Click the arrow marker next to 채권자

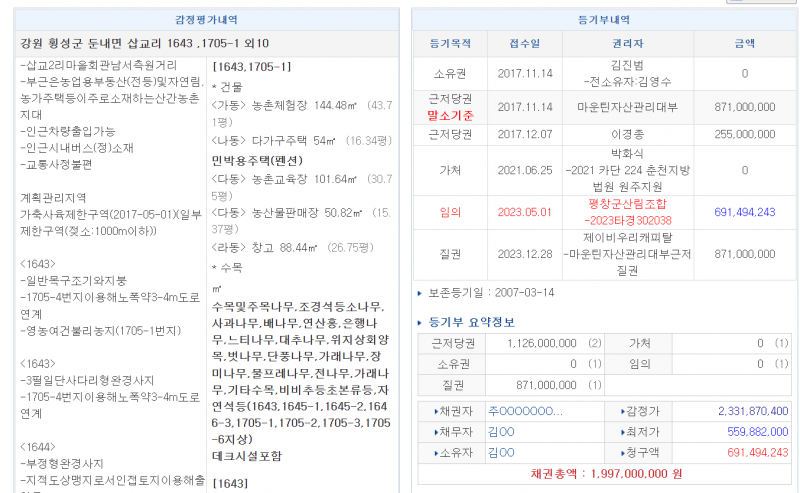click(434, 411)
